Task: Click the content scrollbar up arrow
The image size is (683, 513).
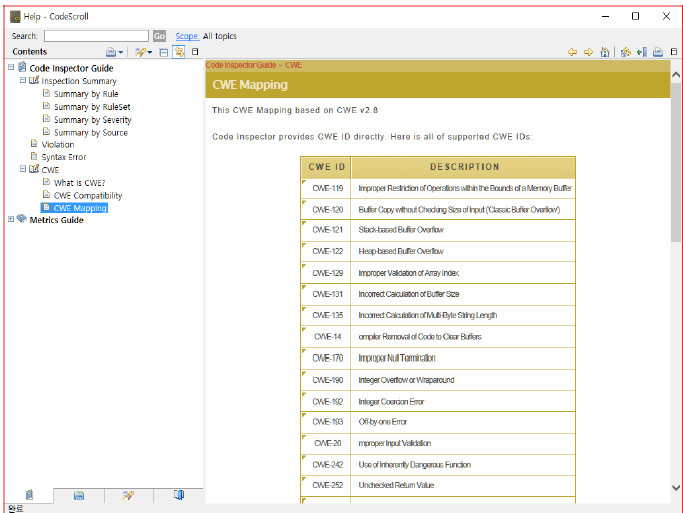Action: [x=676, y=75]
